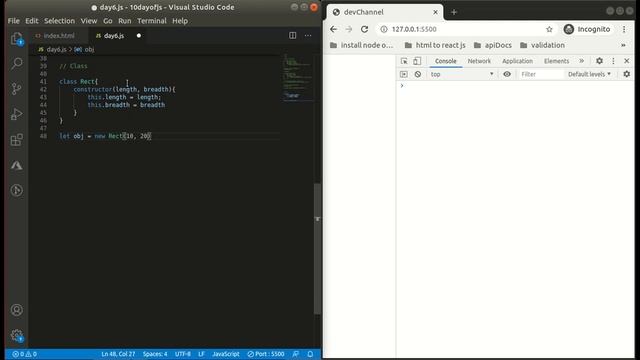Viewport: 640px width, 360px height.
Task: Open the Edit menu
Action: 31,21
